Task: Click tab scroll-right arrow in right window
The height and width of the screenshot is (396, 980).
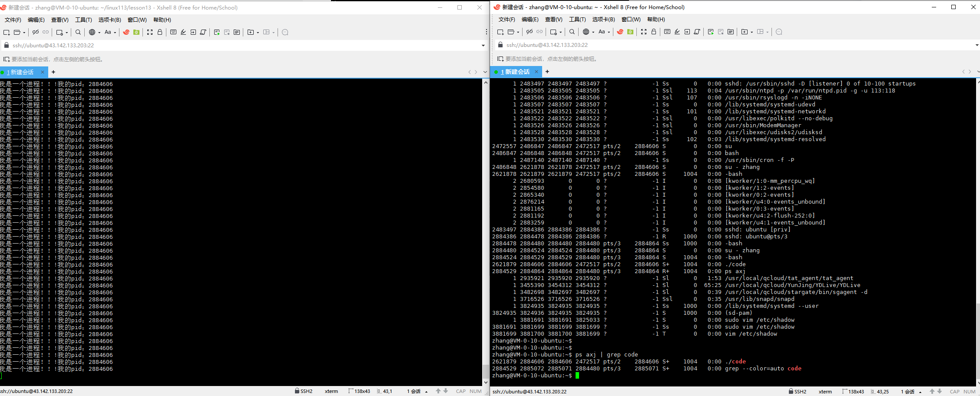Action: tap(970, 72)
